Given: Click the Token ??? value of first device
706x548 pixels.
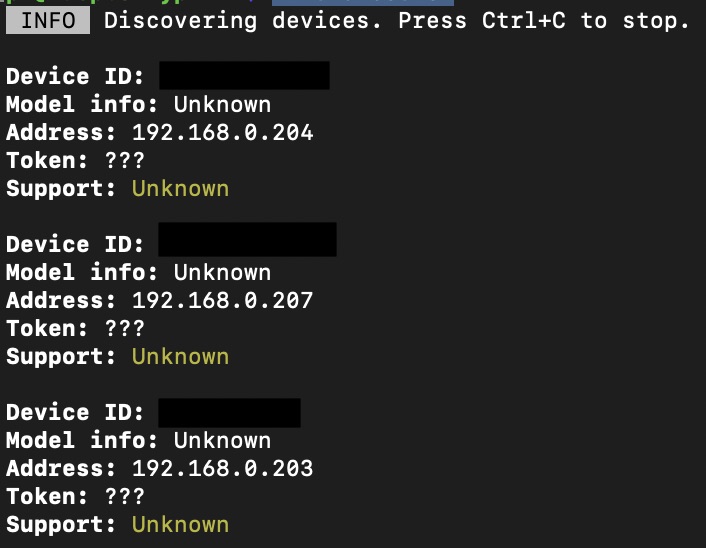Looking at the screenshot, I should pos(125,160).
